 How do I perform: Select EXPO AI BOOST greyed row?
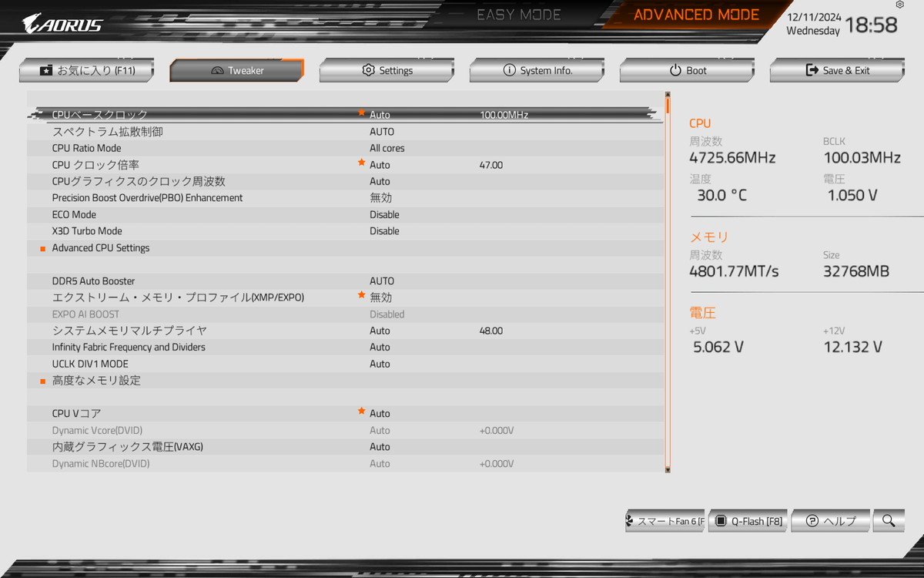(346, 314)
